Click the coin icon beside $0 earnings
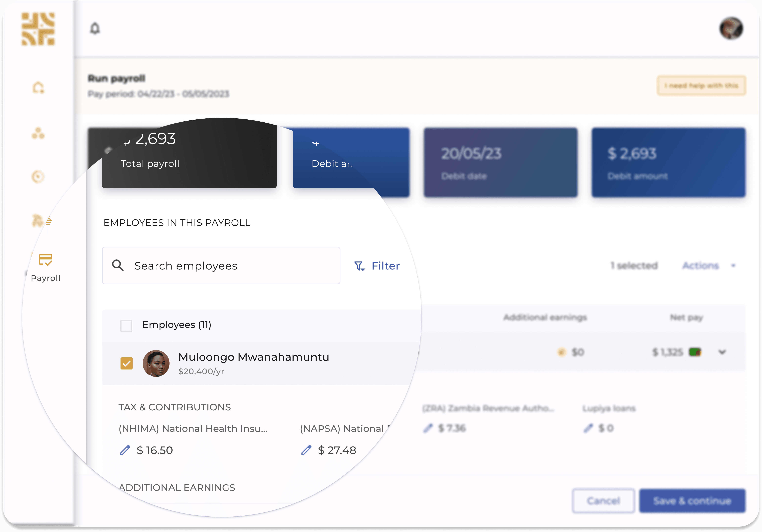 561,352
